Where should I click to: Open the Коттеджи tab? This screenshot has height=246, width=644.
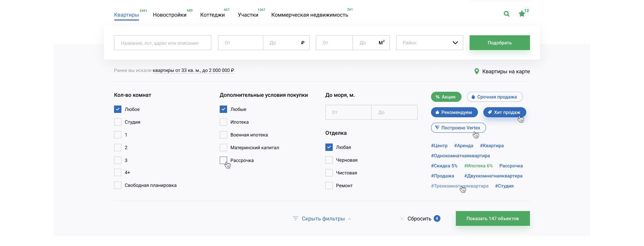point(212,15)
